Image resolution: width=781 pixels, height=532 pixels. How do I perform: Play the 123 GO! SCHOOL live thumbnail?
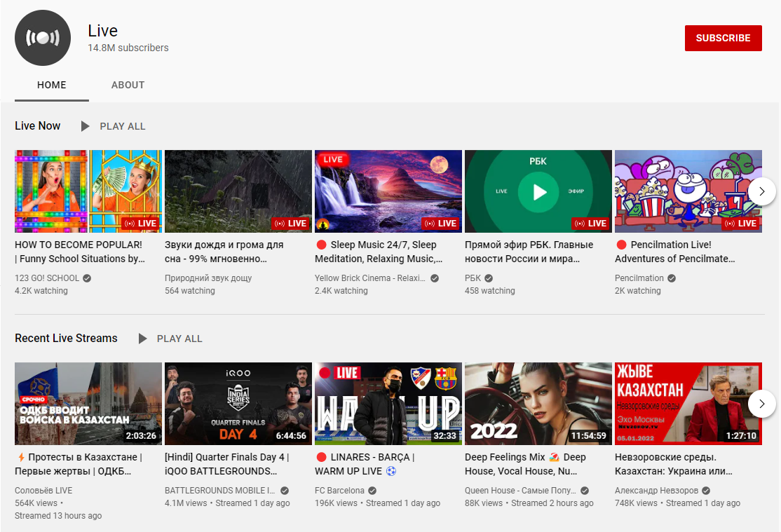point(88,191)
